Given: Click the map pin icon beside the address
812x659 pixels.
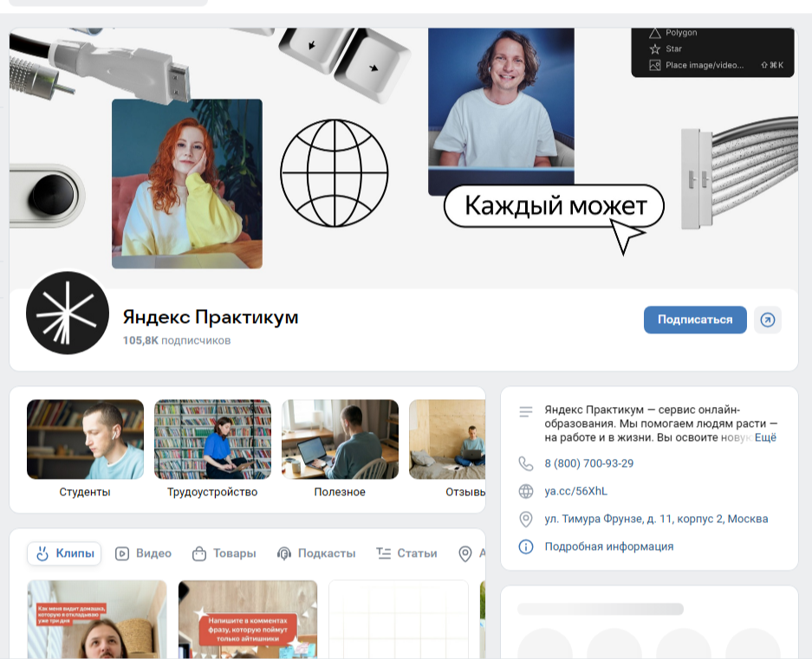Looking at the screenshot, I should [526, 519].
